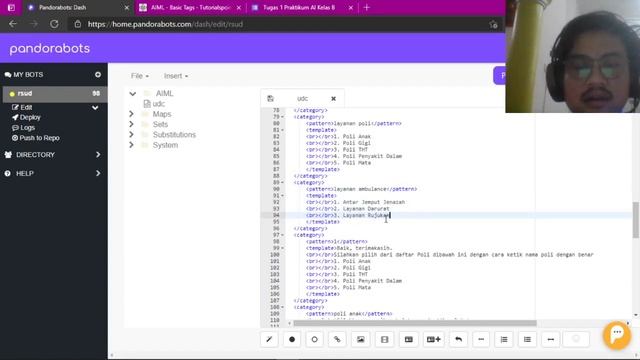This screenshot has width=640, height=360.
Task: Click the link insert button in bottom toolbar
Action: pyautogui.click(x=337, y=339)
